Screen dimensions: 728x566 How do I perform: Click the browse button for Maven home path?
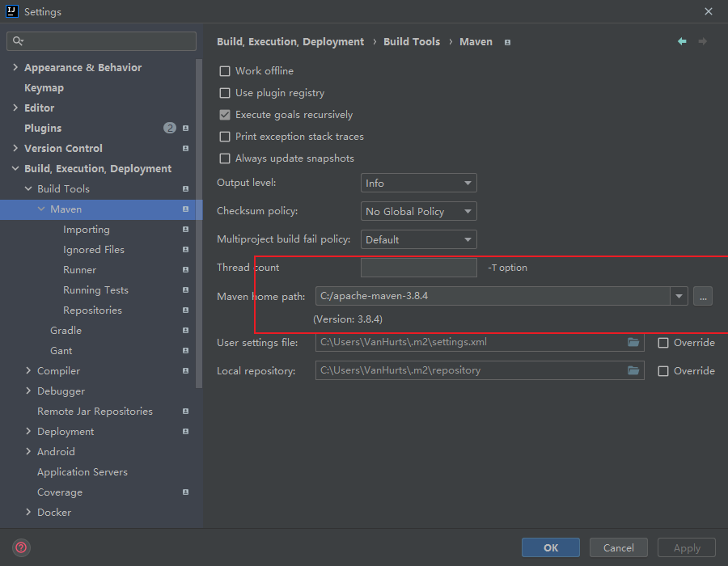tap(702, 296)
